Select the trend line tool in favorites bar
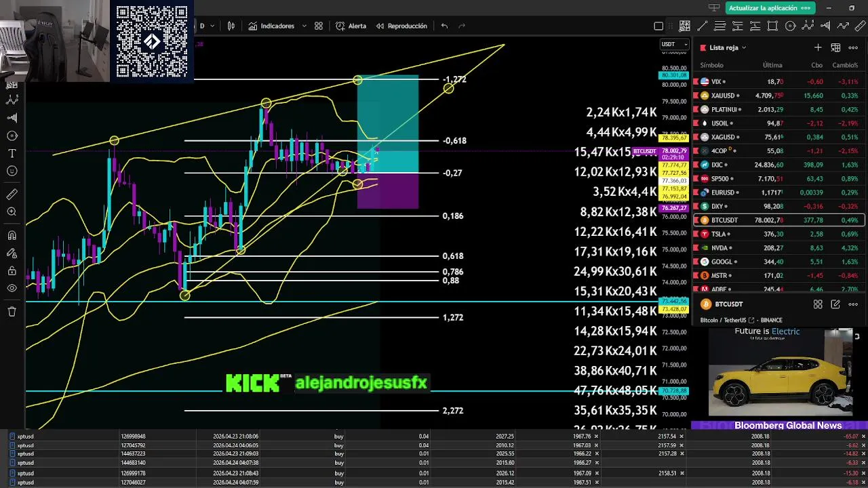The height and width of the screenshot is (488, 868). tap(703, 26)
